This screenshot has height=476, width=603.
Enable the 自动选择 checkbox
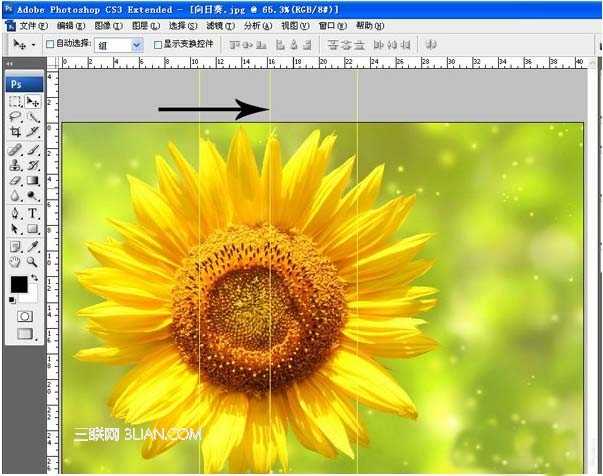pos(50,44)
